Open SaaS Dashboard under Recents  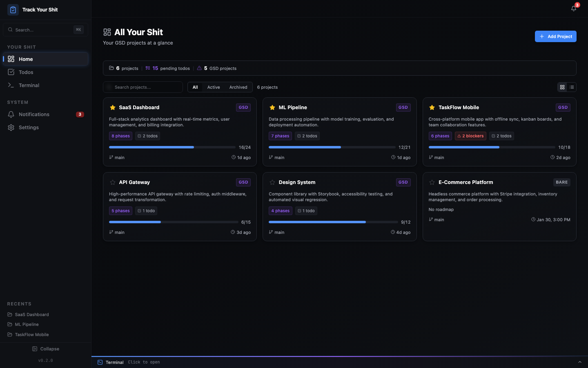point(32,314)
